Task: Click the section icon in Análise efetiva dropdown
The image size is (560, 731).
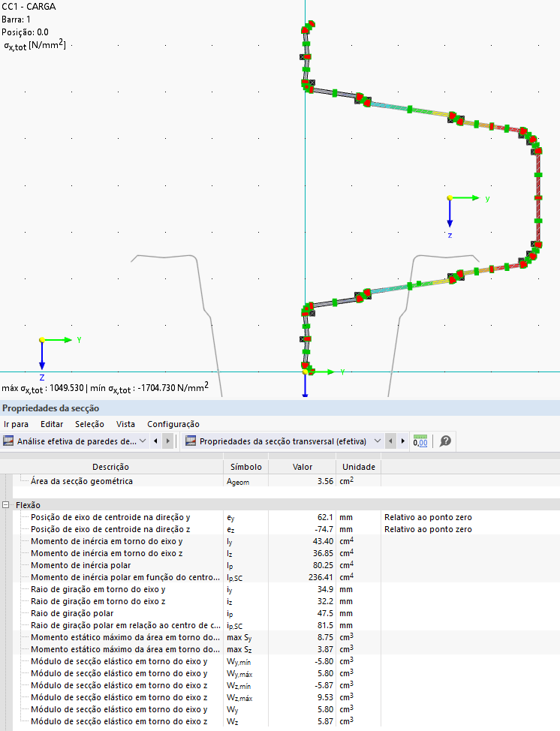Action: (9, 441)
